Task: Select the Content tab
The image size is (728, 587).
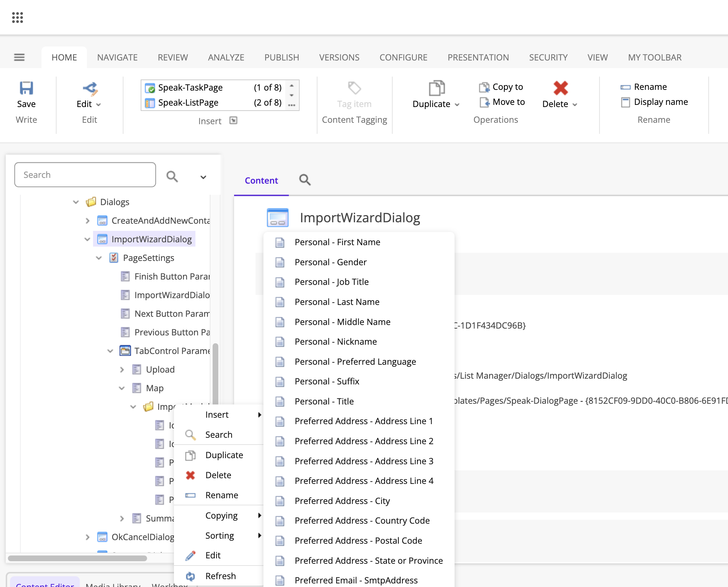Action: 261,180
